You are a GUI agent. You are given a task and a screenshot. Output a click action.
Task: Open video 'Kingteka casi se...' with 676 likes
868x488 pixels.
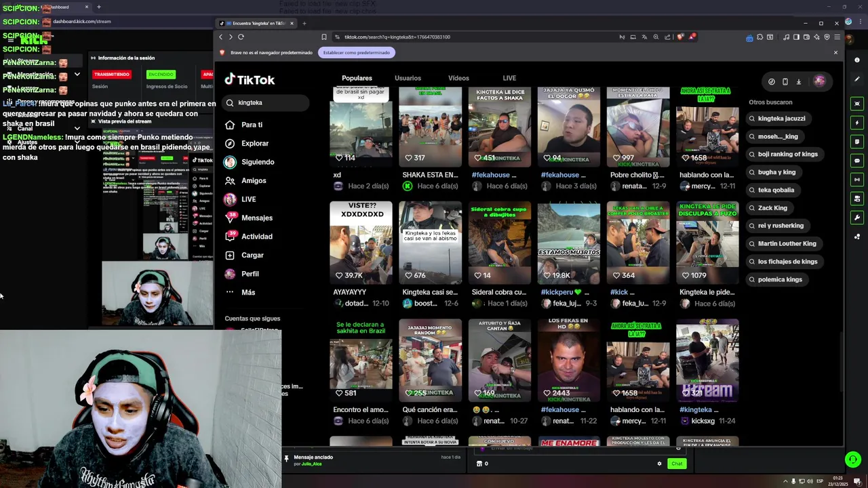(430, 242)
